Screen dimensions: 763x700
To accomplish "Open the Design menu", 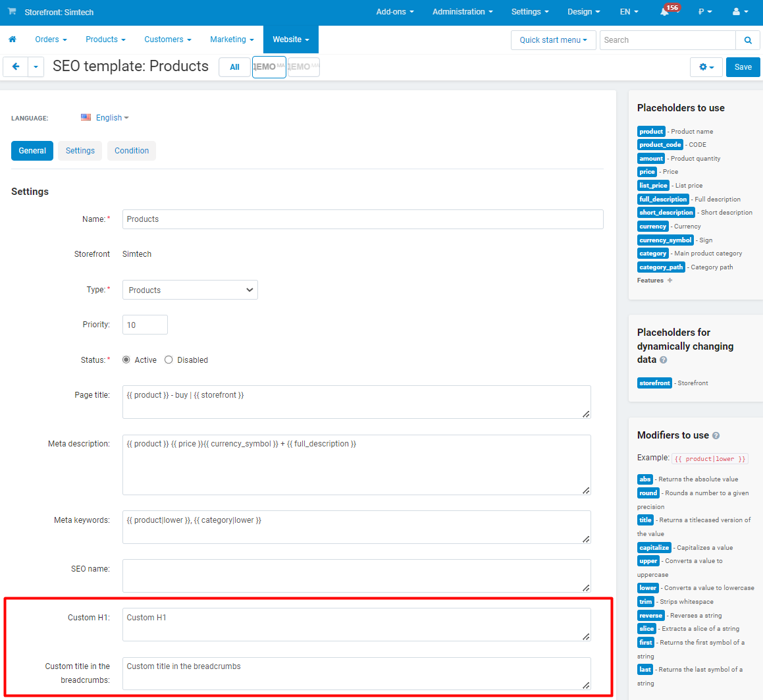I will point(584,12).
